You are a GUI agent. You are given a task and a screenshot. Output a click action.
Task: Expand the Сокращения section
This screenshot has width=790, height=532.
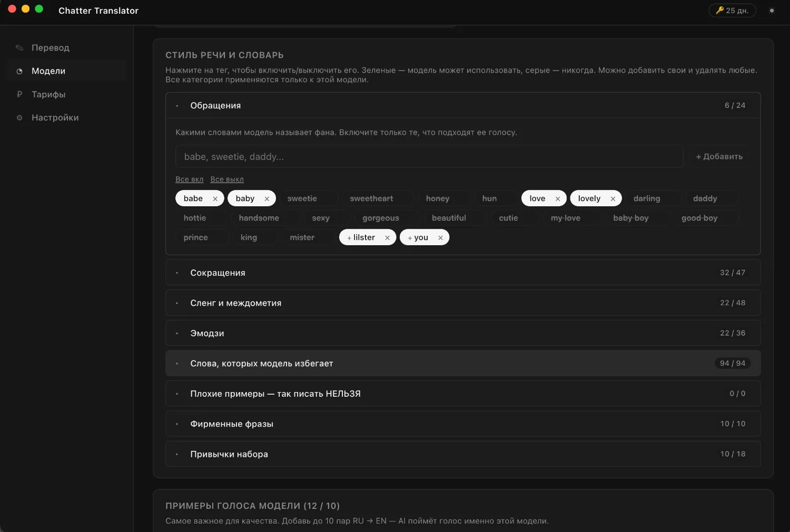tap(463, 273)
